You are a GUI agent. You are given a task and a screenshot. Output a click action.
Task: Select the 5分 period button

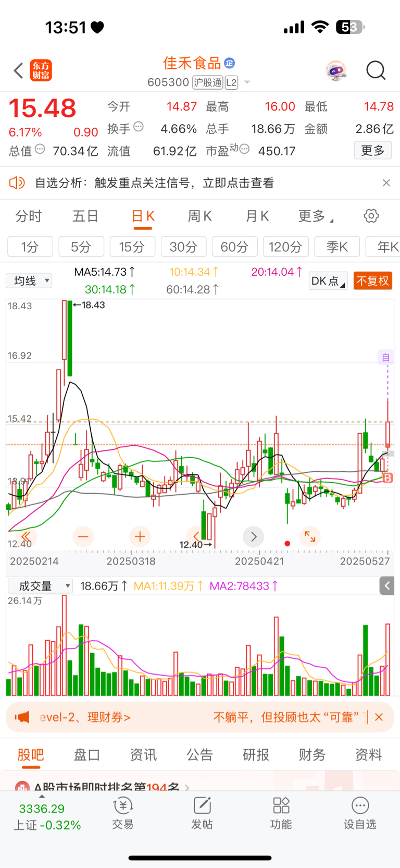81,247
